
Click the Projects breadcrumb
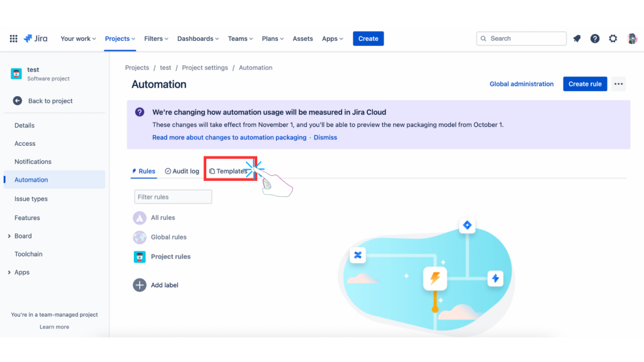click(136, 68)
